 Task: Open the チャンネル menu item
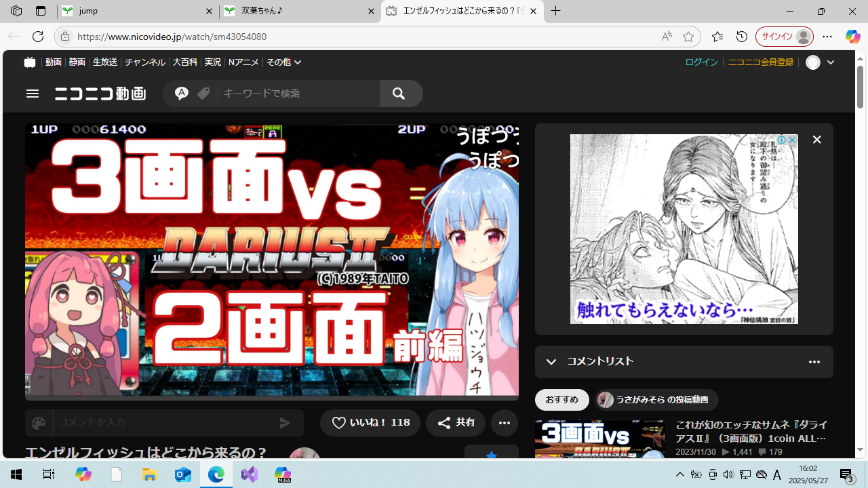tap(145, 62)
